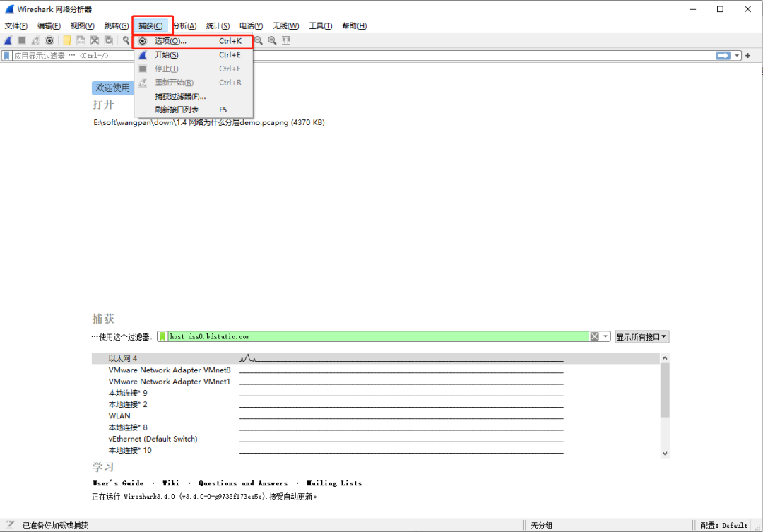
Task: Click the find packet magnifier toolbar icon
Action: (126, 40)
